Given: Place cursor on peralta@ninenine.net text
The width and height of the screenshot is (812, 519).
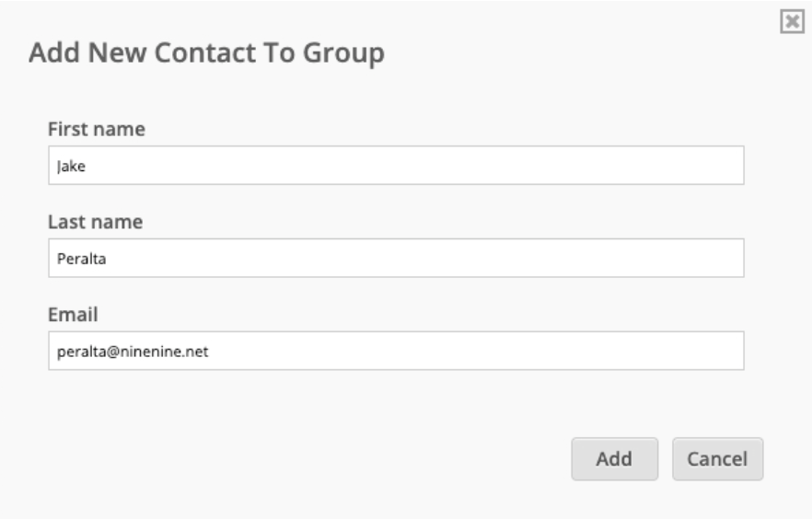Looking at the screenshot, I should click(133, 352).
